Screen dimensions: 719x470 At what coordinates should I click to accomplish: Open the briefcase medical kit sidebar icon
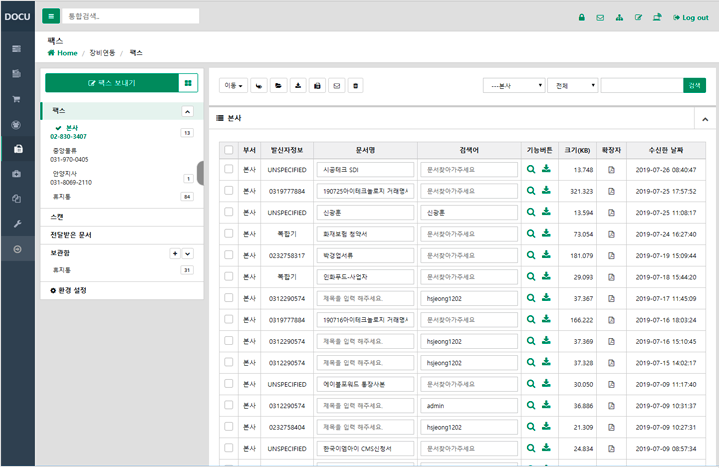(x=17, y=174)
